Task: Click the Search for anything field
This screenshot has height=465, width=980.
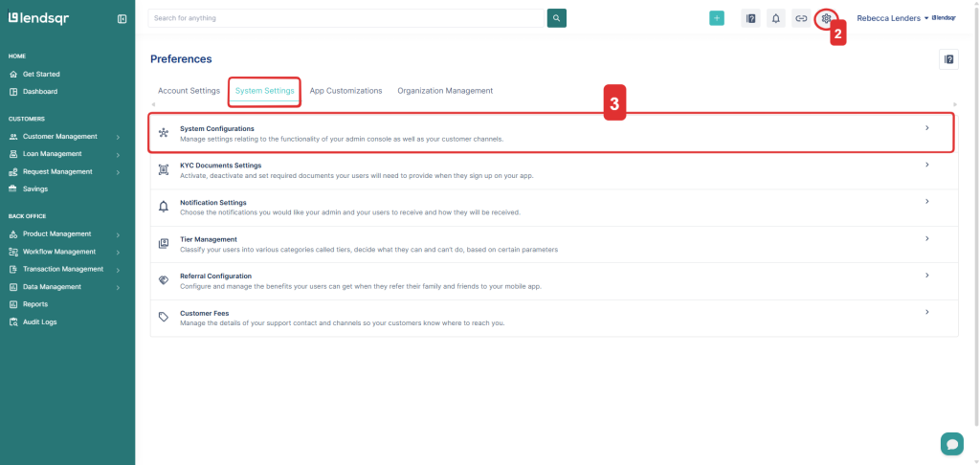Action: coord(346,18)
